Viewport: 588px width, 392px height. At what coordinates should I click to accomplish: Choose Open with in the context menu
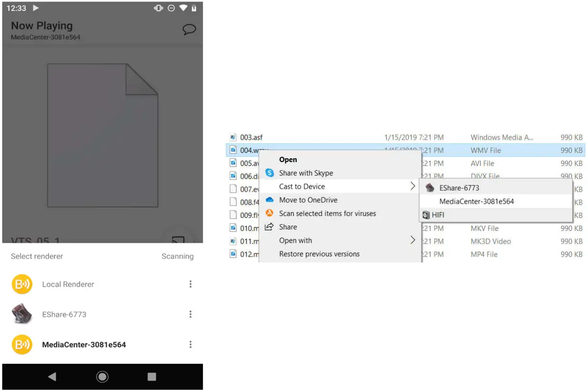340,240
